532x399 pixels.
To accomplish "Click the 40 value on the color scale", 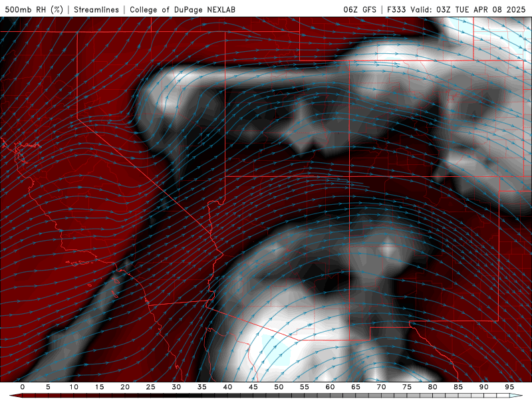I will 227,387.
